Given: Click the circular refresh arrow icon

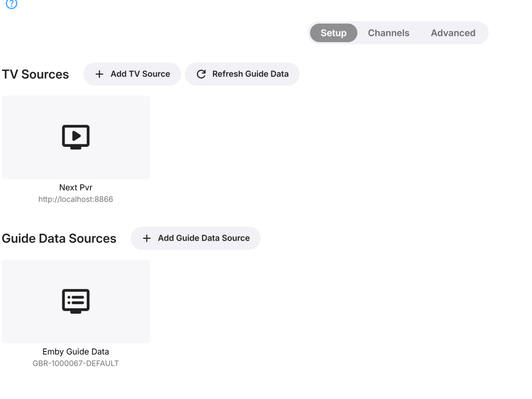Looking at the screenshot, I should pyautogui.click(x=201, y=74).
